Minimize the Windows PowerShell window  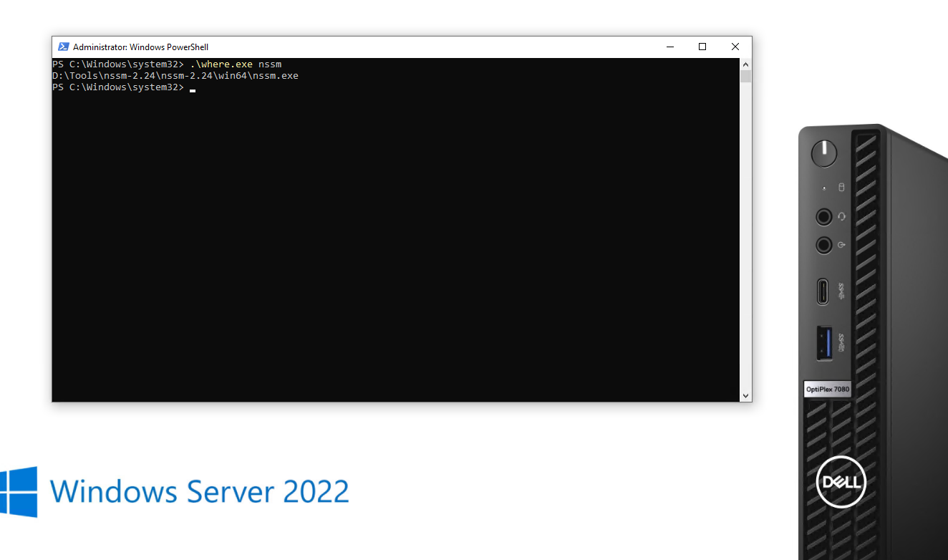coord(670,47)
